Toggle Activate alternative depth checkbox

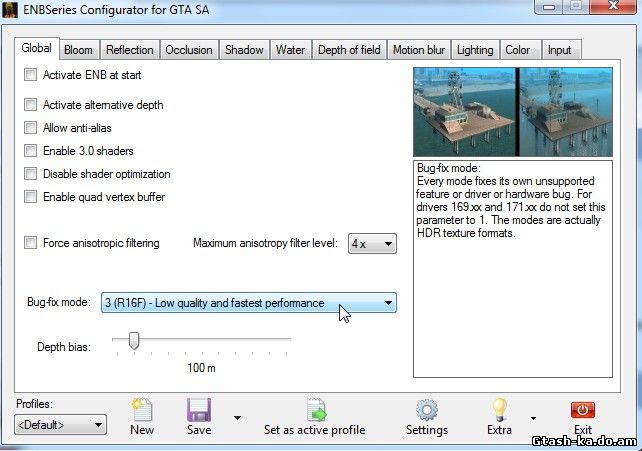tap(30, 105)
